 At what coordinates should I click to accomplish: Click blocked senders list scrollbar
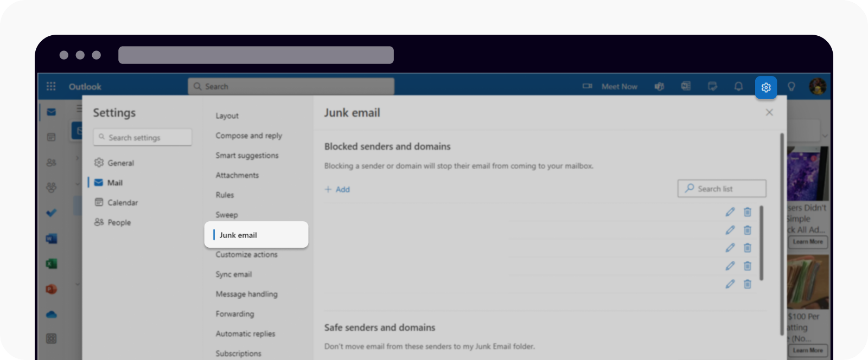(x=762, y=243)
